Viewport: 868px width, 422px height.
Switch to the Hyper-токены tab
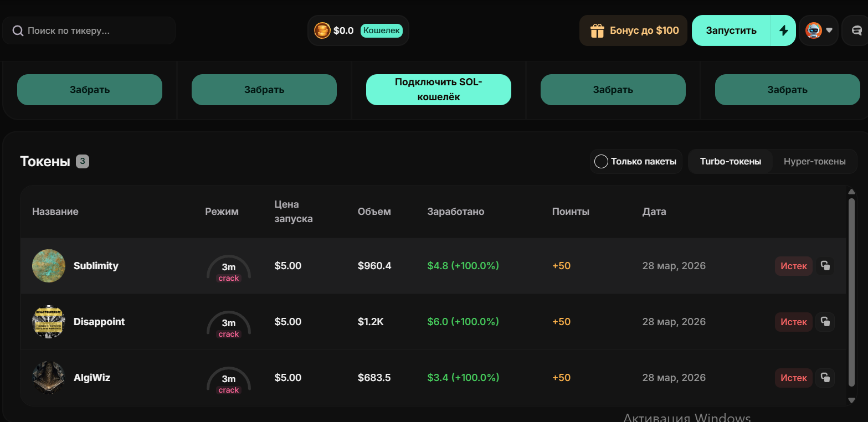(x=814, y=162)
